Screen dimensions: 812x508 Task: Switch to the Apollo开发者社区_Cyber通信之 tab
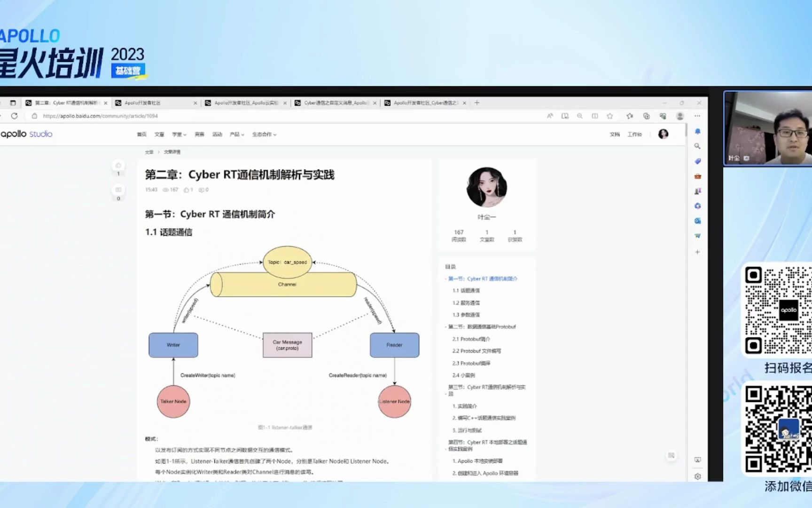(426, 103)
